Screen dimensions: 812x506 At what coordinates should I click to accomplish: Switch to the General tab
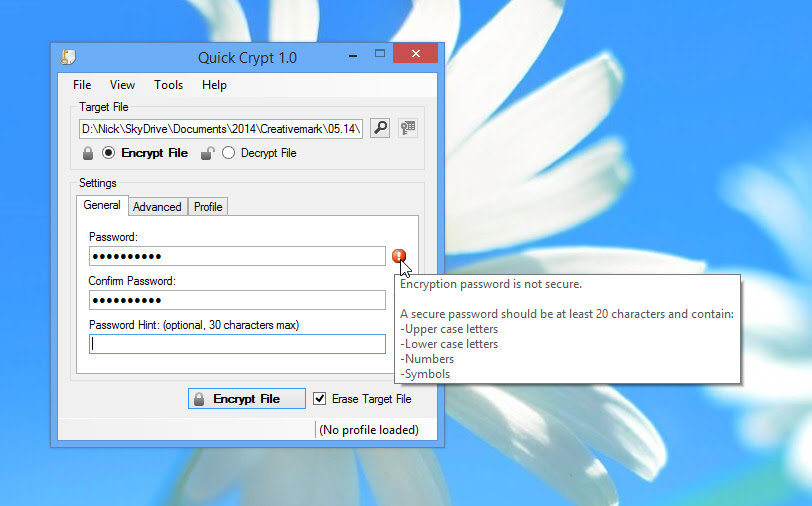click(102, 205)
